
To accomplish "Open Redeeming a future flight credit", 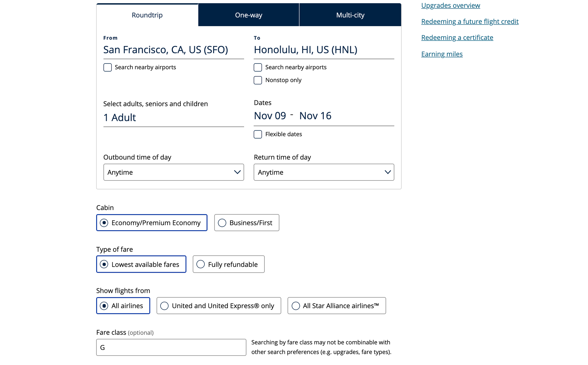I will (470, 21).
